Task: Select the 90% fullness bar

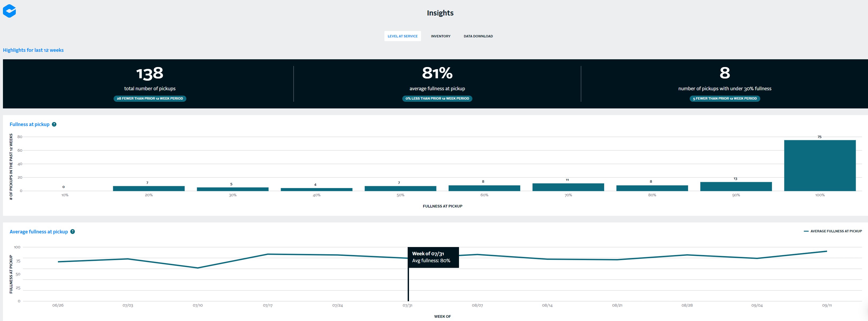Action: click(736, 186)
